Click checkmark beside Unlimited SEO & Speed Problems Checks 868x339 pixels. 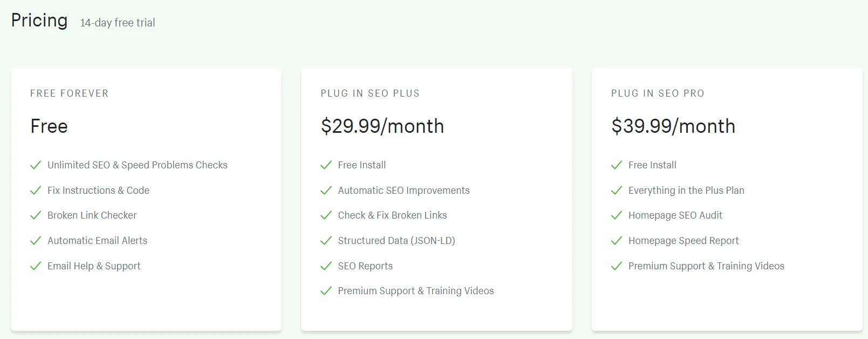click(36, 165)
